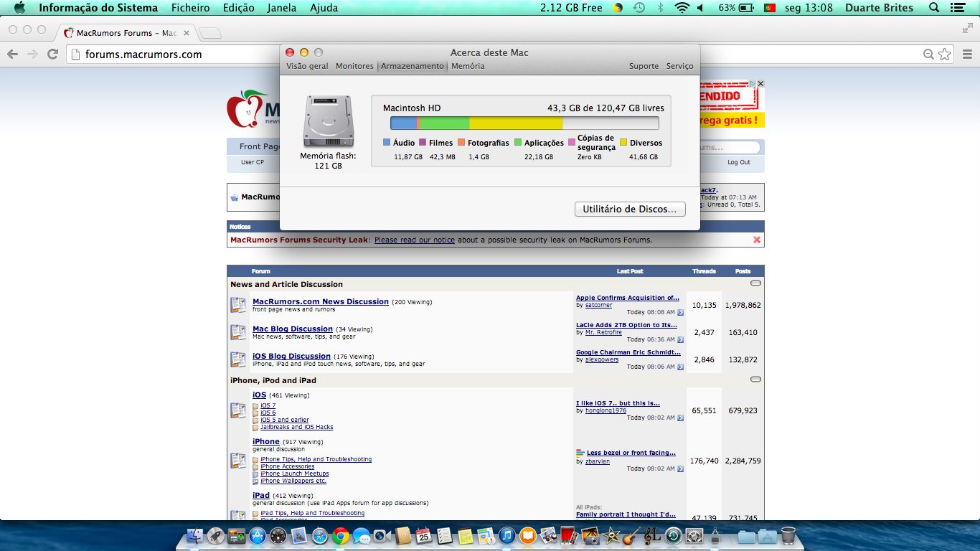Open Dashboard gauge icon in Dock
Viewport: 980px width, 551px height.
pos(278,536)
